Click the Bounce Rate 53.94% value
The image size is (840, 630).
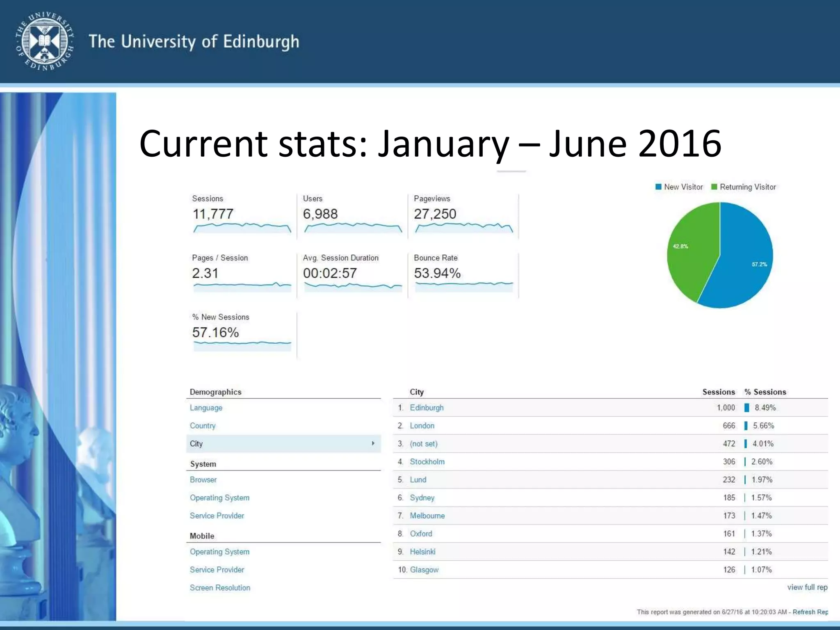(437, 273)
